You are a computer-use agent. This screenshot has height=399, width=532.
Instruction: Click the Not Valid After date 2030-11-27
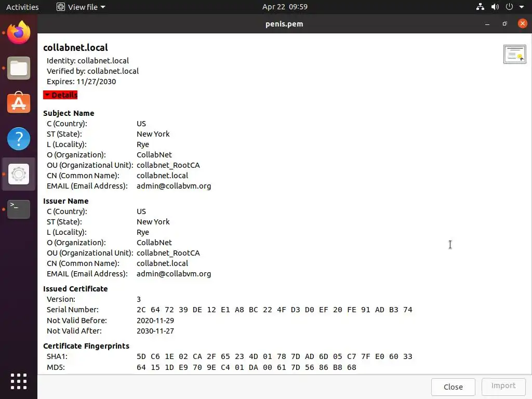(x=155, y=331)
